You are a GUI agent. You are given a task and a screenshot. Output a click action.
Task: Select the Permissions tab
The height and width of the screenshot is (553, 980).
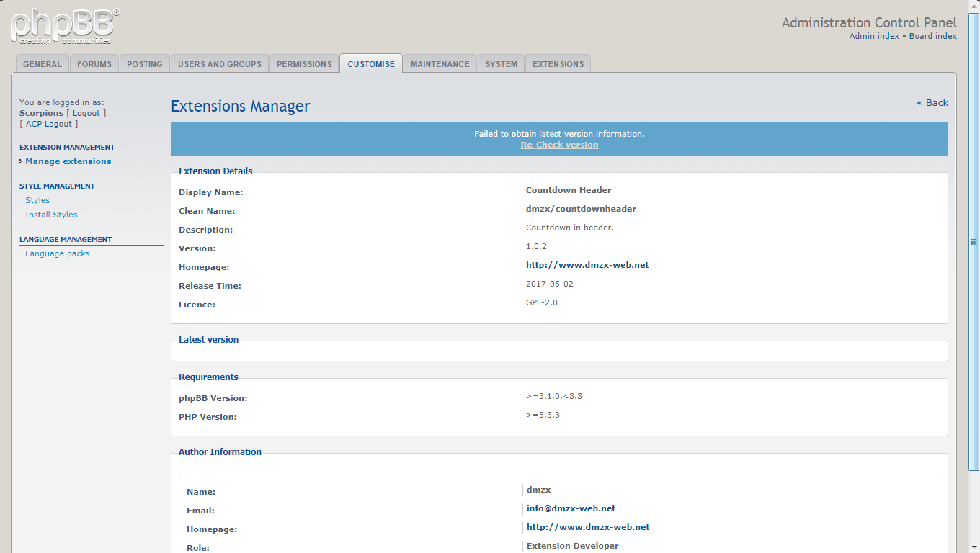(x=304, y=64)
